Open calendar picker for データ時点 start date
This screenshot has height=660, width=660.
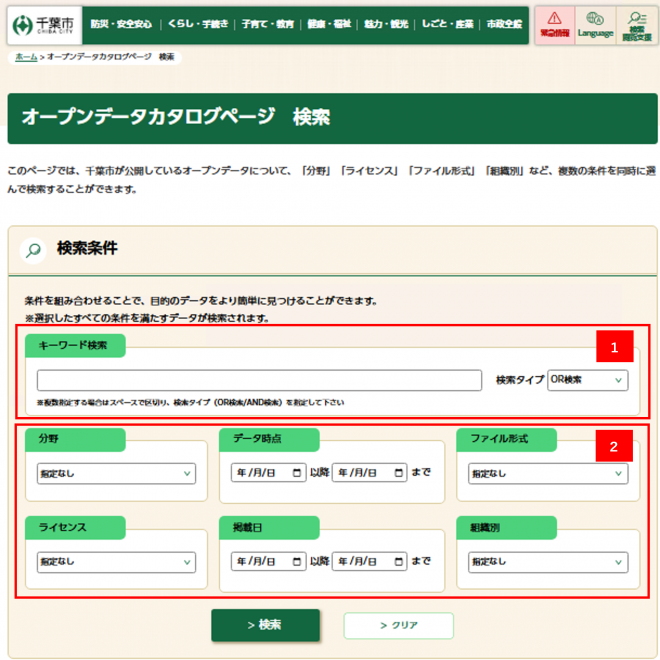tap(297, 472)
